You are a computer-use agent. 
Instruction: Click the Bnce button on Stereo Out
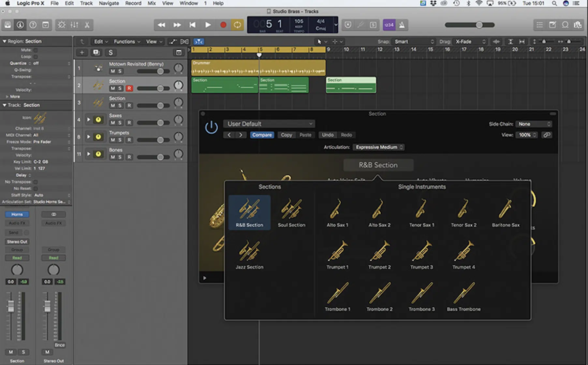pyautogui.click(x=60, y=345)
